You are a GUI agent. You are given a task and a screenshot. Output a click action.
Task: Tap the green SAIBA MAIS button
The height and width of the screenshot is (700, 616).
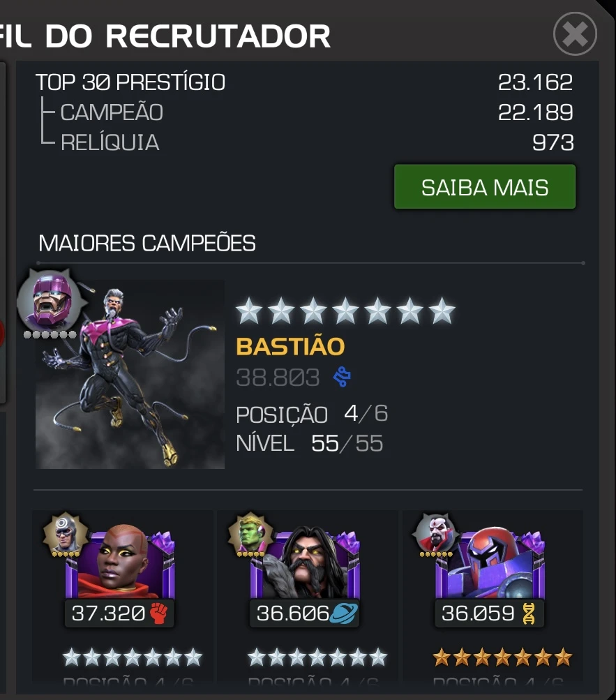485,186
